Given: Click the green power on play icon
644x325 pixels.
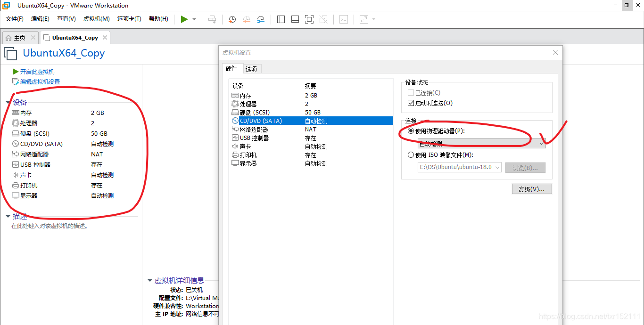Looking at the screenshot, I should pos(184,19).
